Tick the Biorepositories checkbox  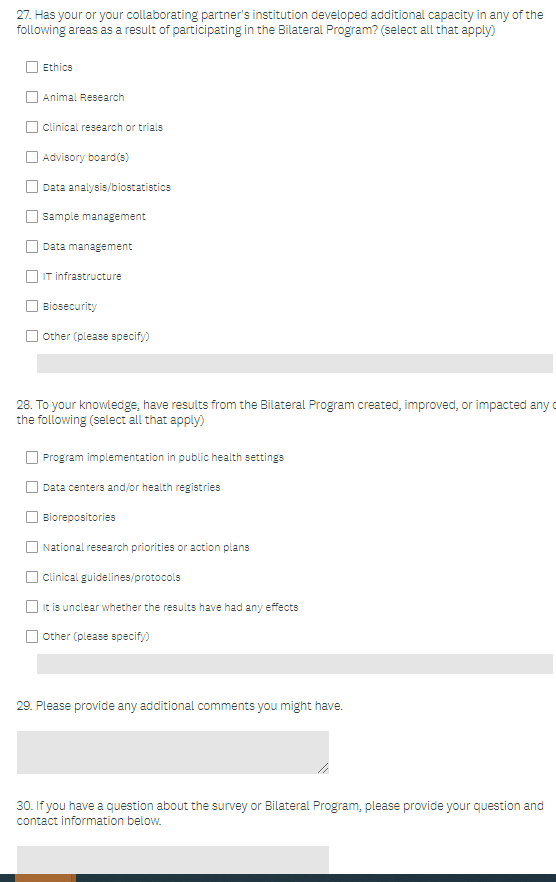tap(32, 517)
